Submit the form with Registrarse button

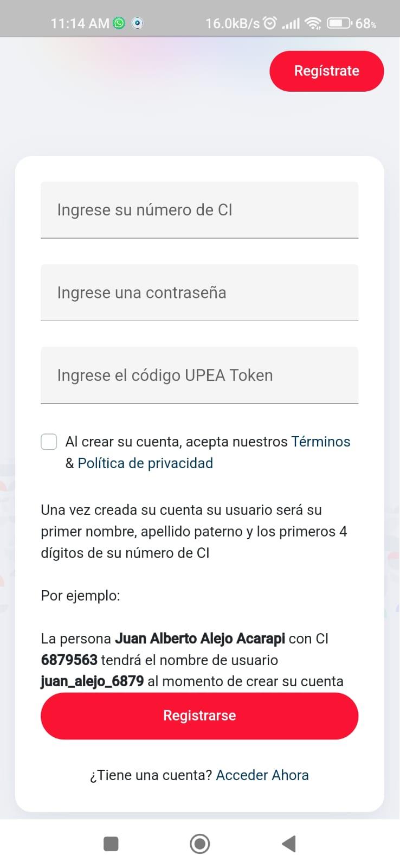pyautogui.click(x=199, y=716)
